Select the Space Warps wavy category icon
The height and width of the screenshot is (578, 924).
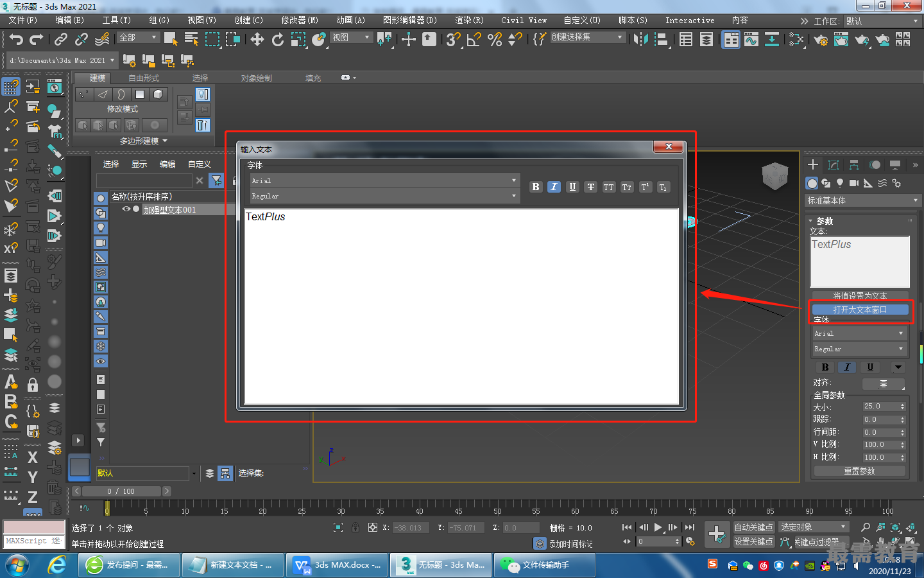tap(882, 184)
